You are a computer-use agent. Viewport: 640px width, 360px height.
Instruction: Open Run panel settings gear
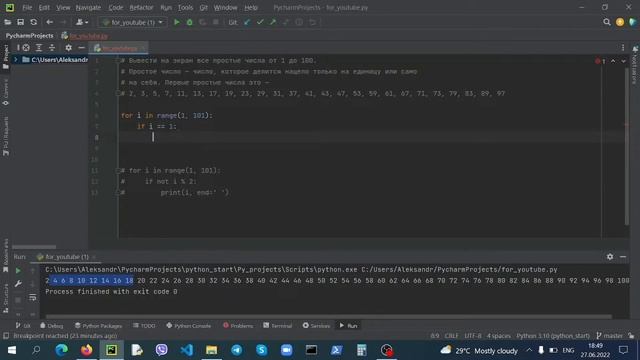[x=610, y=257]
